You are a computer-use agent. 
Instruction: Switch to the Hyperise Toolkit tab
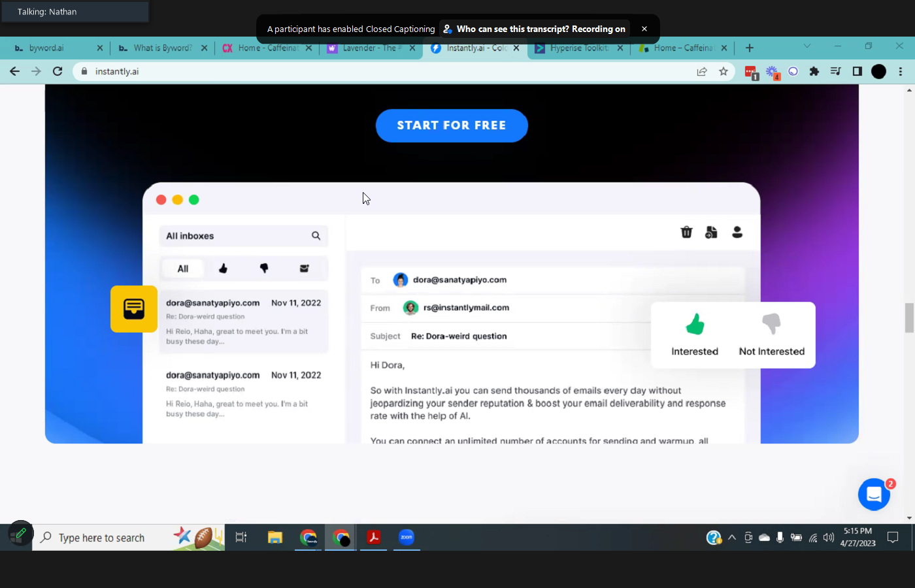578,48
